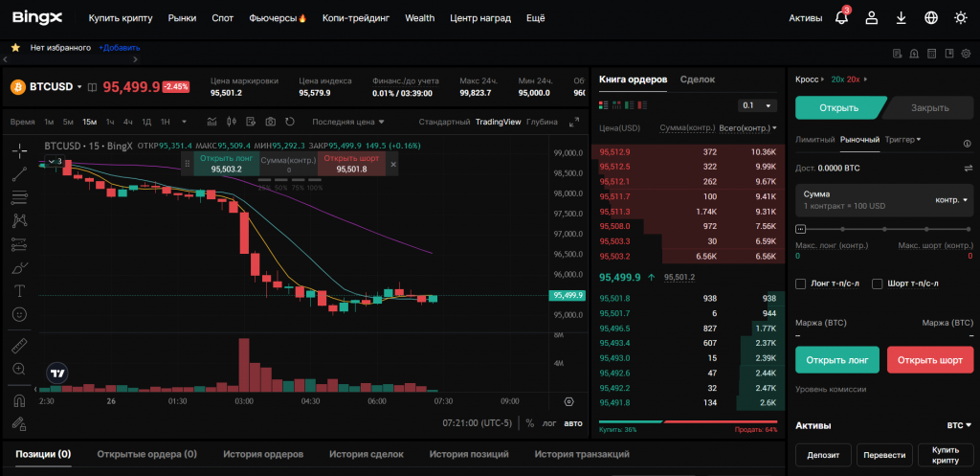980x476 pixels.
Task: Switch to the Сделок tab
Action: (698, 79)
